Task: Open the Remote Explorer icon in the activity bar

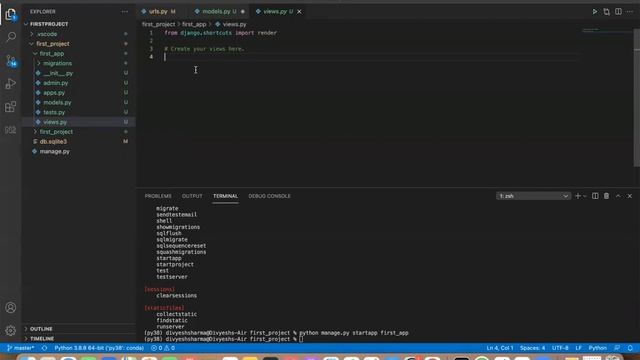Action: click(11, 130)
